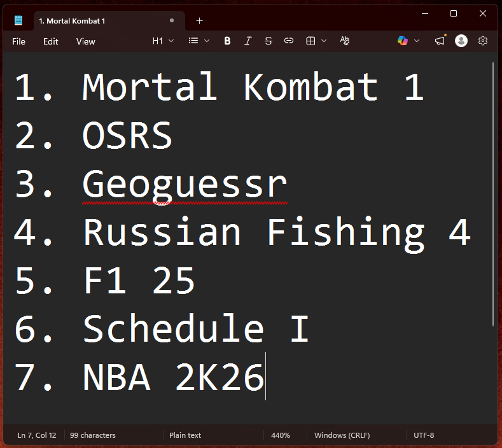This screenshot has width=502, height=448.
Task: Add a new tab with plus button
Action: (x=199, y=21)
